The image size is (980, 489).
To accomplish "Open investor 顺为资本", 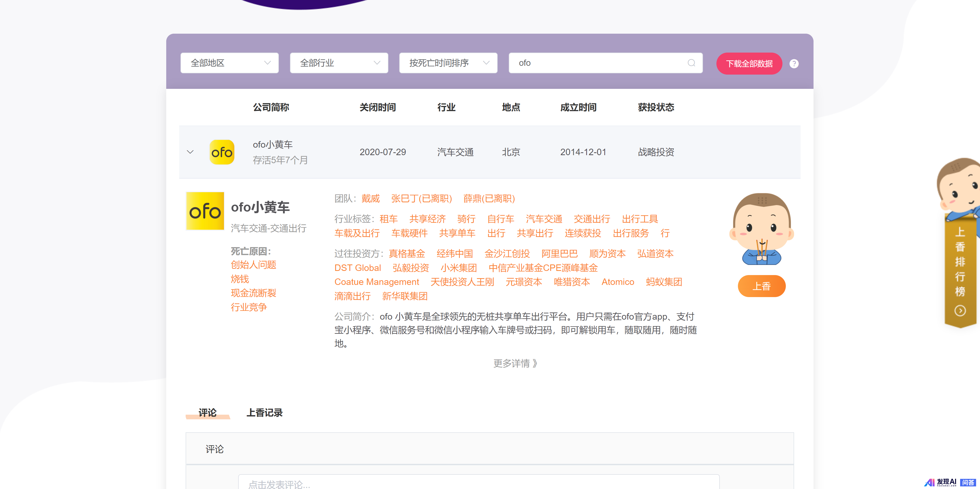I will (608, 254).
